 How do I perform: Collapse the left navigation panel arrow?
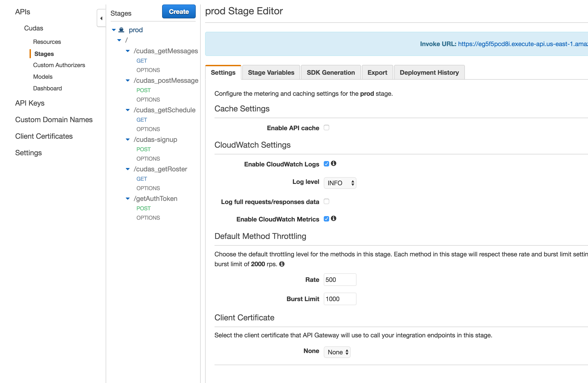[x=101, y=18]
